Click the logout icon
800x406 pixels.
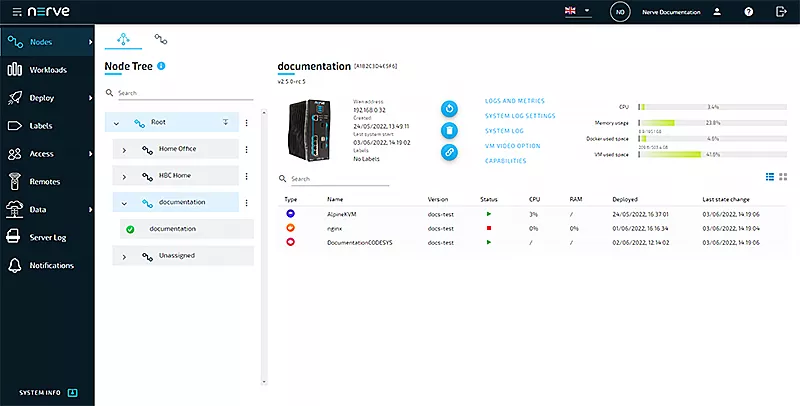click(x=781, y=11)
